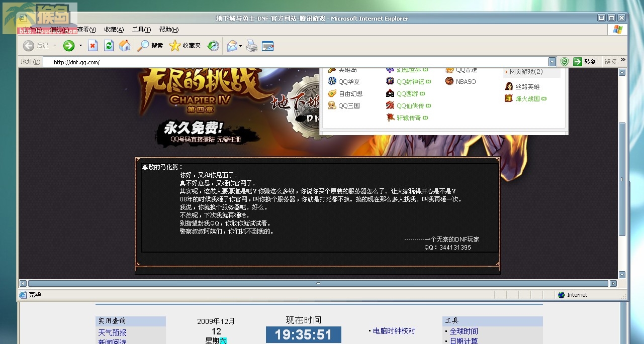
Task: Click the 轩辕传奇 game icon
Action: pos(390,118)
